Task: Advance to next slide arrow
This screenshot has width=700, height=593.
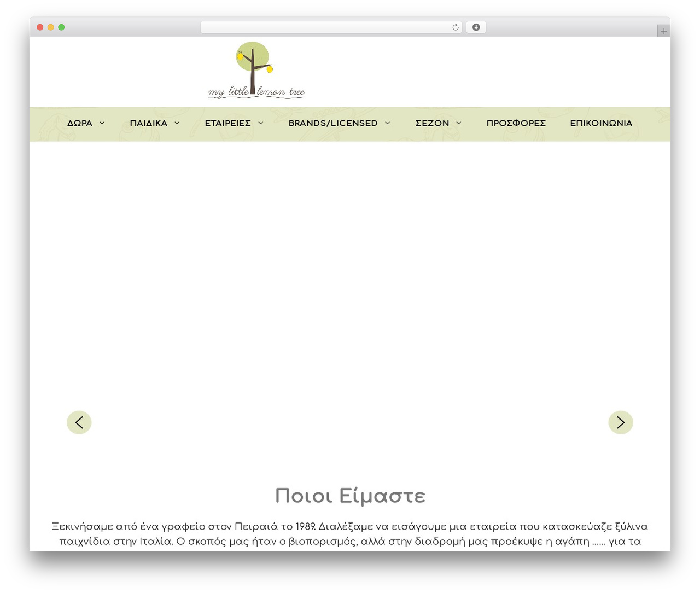Action: click(621, 422)
